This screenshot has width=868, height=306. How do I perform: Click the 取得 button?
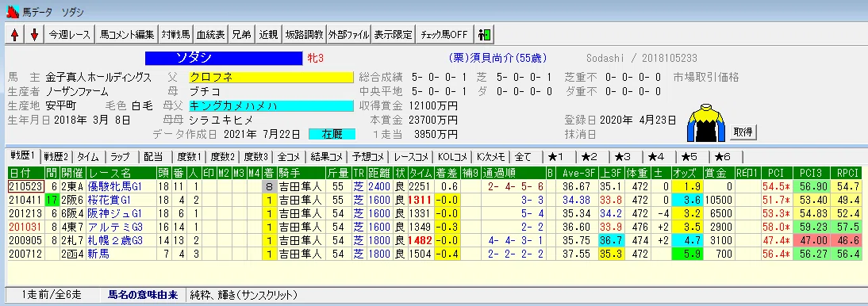743,132
